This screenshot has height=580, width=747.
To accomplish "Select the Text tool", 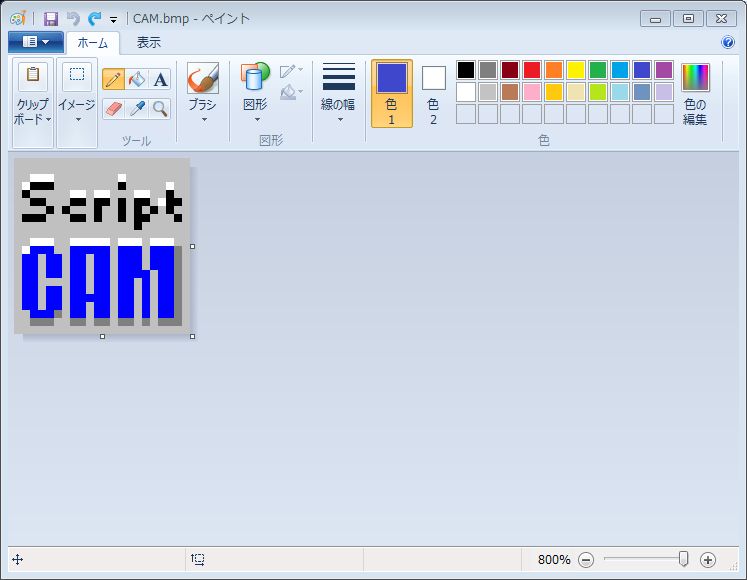I will pyautogui.click(x=160, y=79).
